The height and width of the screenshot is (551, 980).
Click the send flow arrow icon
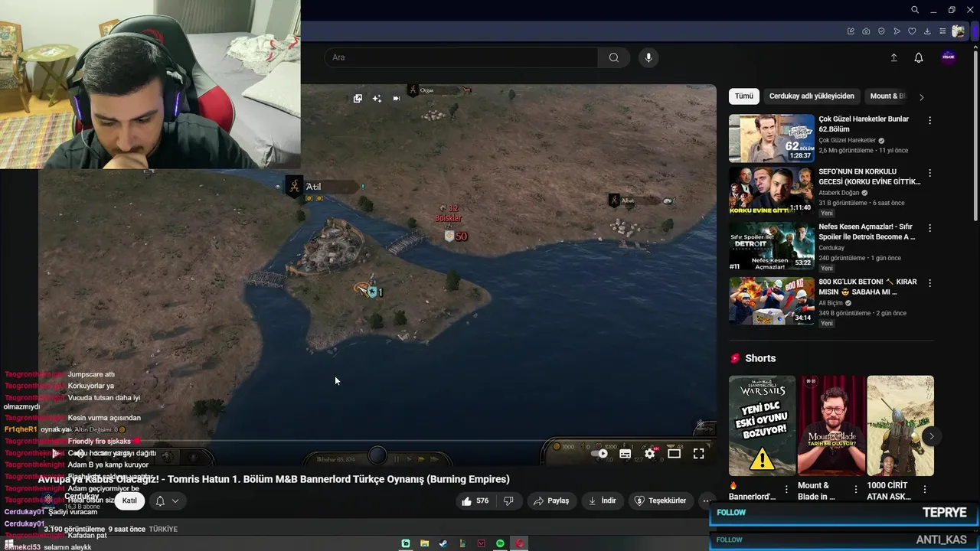(x=897, y=31)
